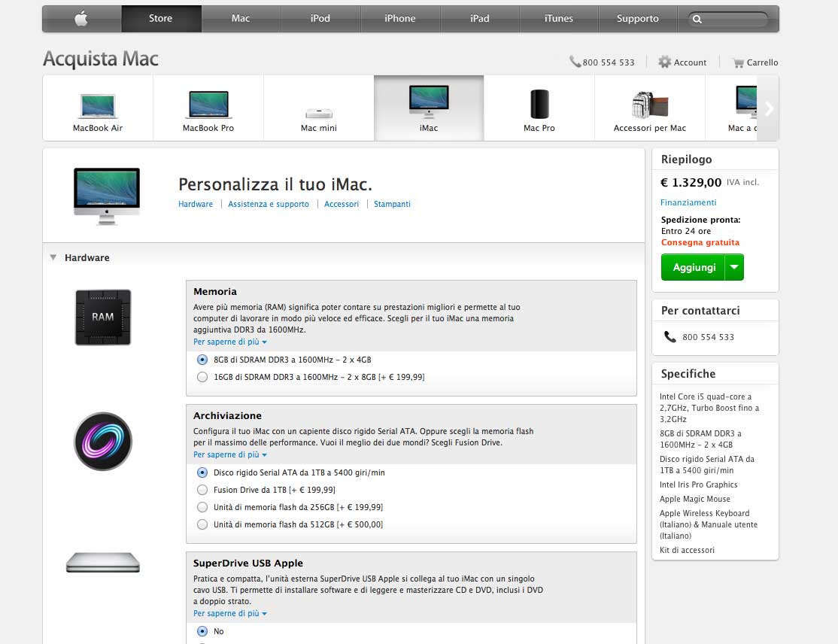Image resolution: width=838 pixels, height=644 pixels.
Task: Click the Consegna gratuita text
Action: click(700, 243)
